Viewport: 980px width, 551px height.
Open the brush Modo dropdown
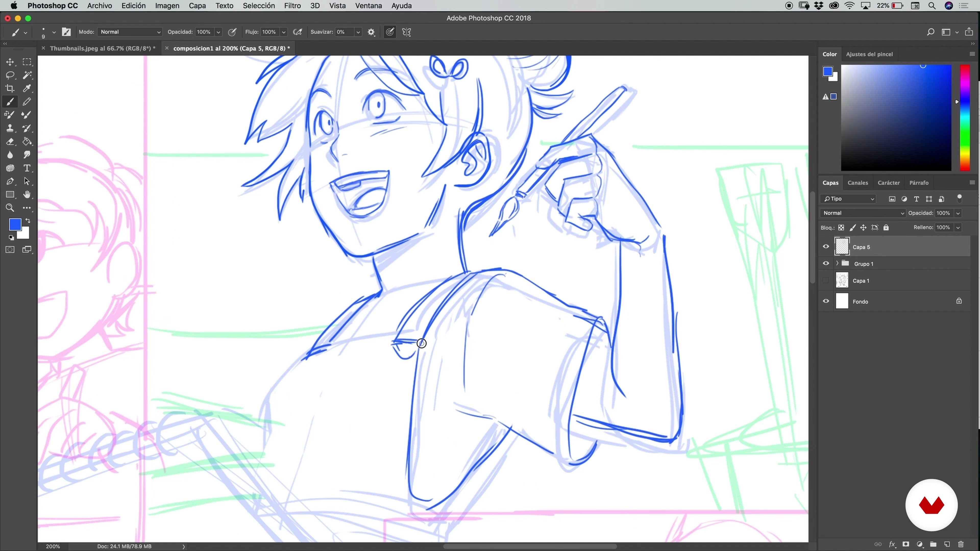(130, 32)
